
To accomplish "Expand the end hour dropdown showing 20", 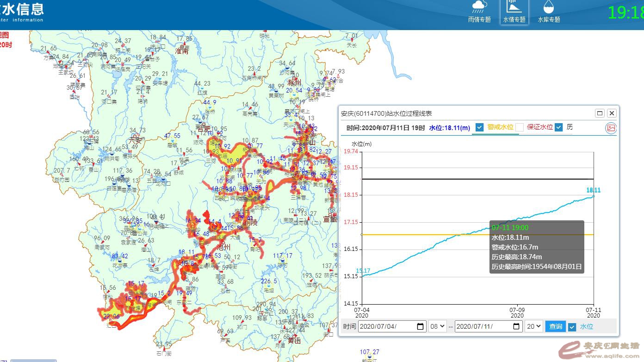I will click(x=533, y=326).
